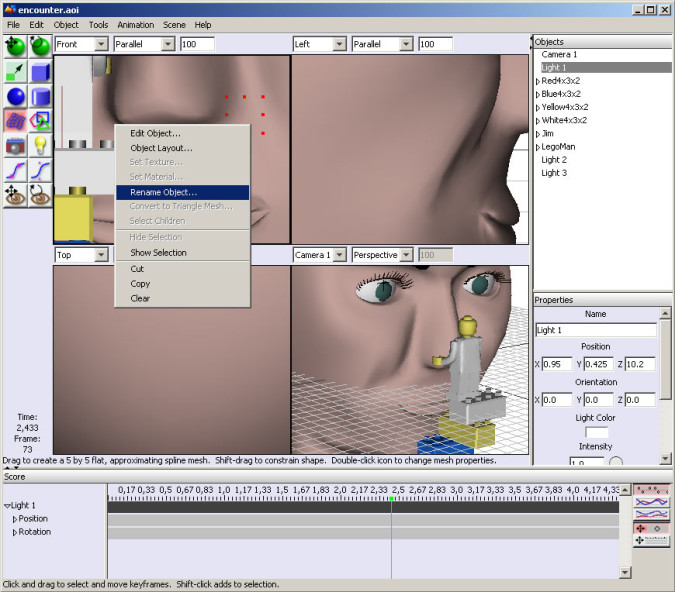Select the Move Object tool
The height and width of the screenshot is (592, 675).
tap(15, 46)
